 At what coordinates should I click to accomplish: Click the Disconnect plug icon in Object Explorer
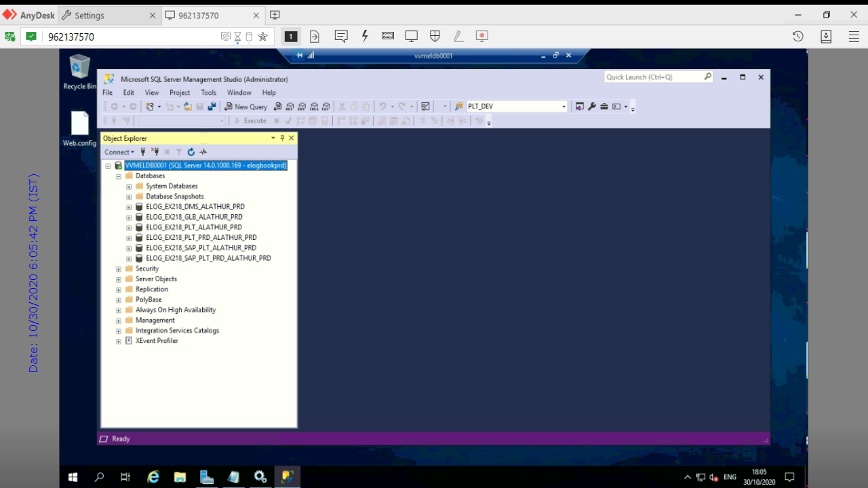(x=155, y=152)
